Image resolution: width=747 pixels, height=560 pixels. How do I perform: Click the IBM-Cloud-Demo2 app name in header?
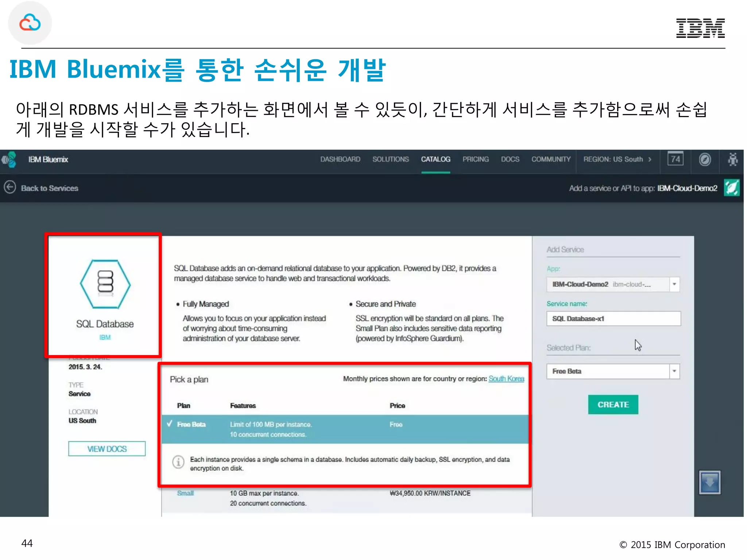[x=687, y=188]
